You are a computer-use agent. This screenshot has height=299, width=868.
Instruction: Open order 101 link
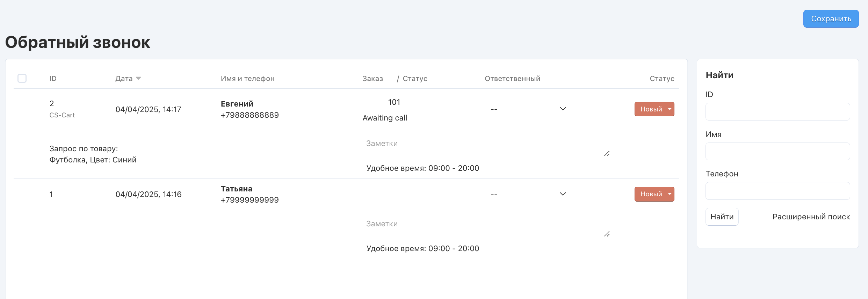coord(394,102)
